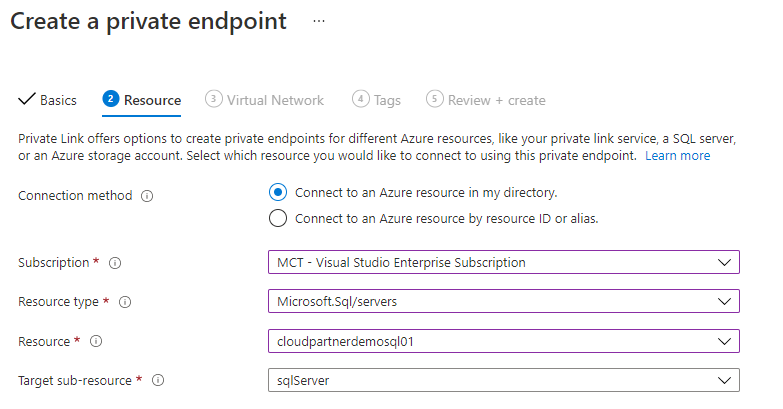Follow the Learn more link

click(677, 156)
